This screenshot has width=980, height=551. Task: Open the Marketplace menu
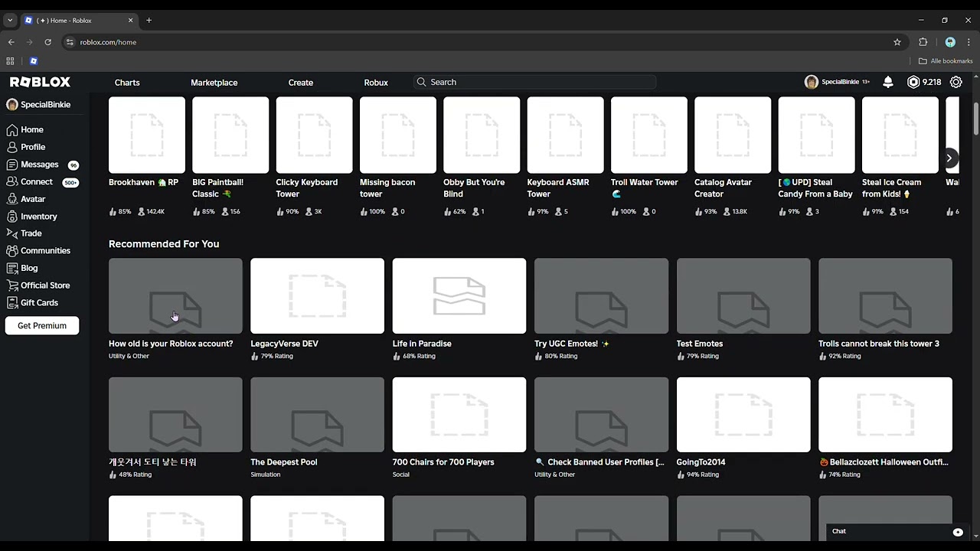click(214, 83)
